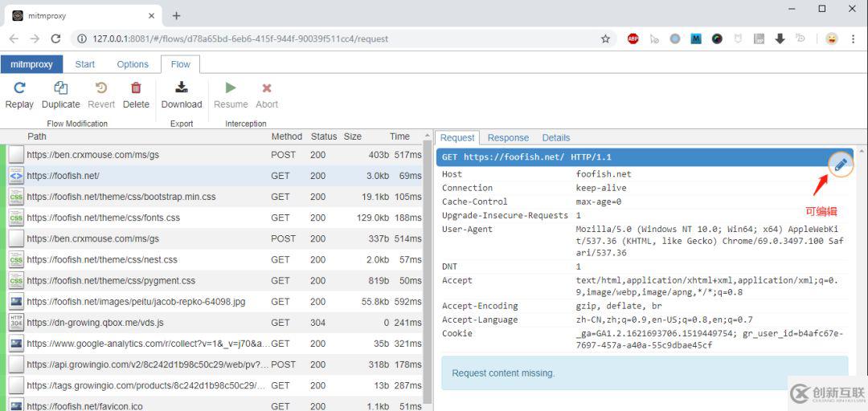Sort flows by Size column header

pyautogui.click(x=353, y=136)
